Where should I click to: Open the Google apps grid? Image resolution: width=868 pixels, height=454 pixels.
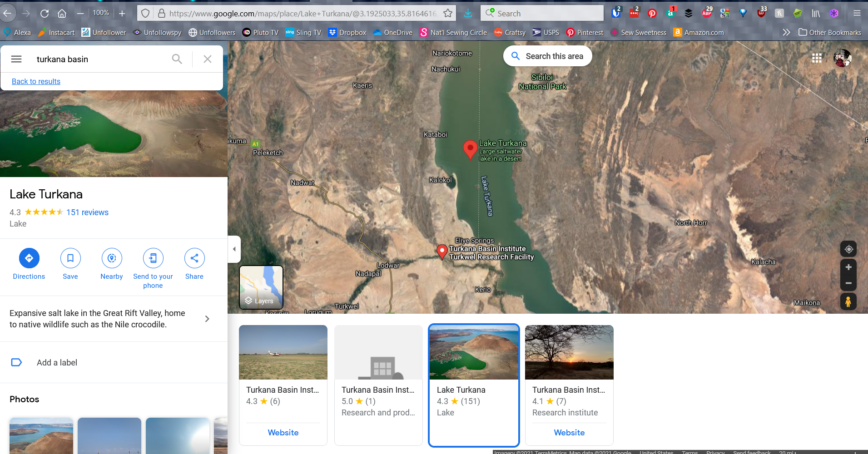click(817, 58)
